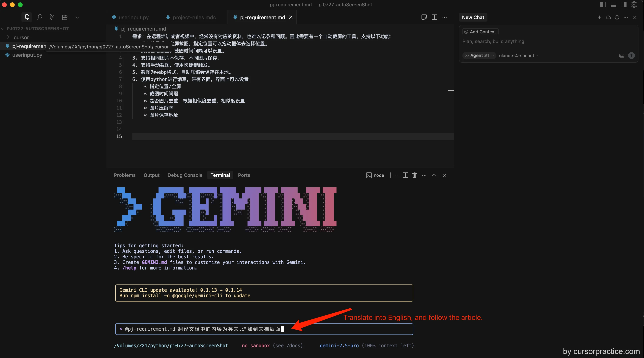This screenshot has height=358, width=644.
Task: Open the Debug Console tab
Action: tap(185, 175)
